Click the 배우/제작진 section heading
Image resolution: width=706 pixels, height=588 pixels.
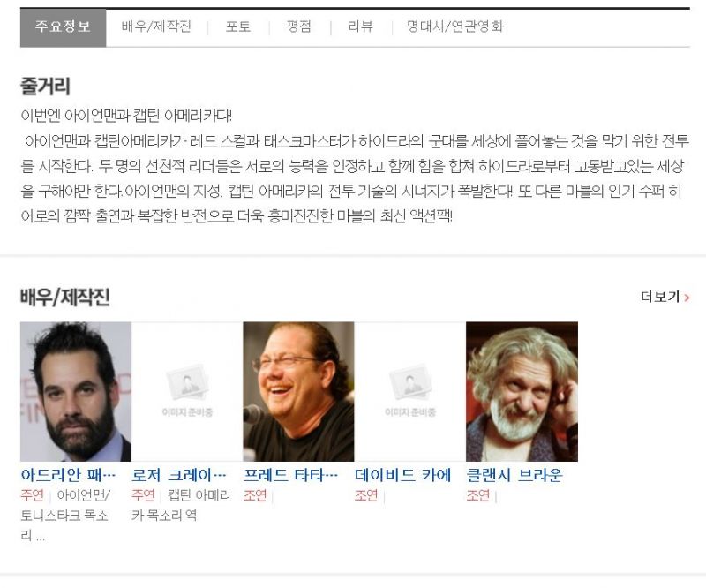pyautogui.click(x=64, y=297)
